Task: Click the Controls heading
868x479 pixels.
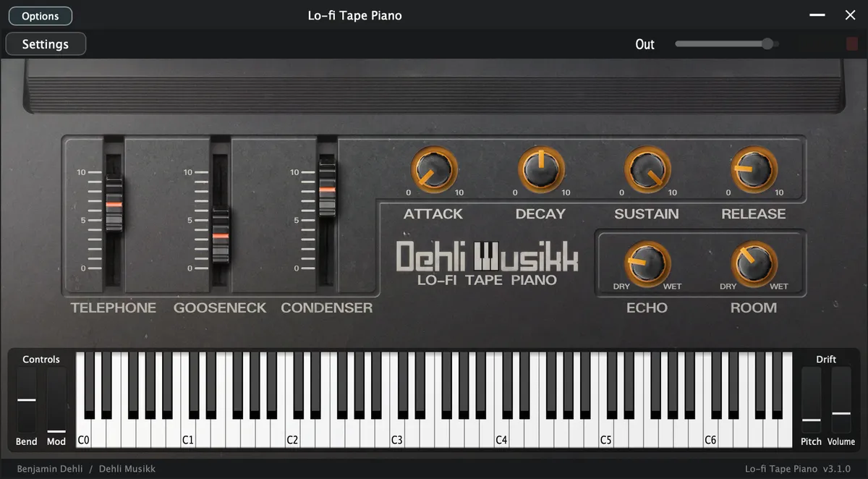Action: (x=41, y=359)
